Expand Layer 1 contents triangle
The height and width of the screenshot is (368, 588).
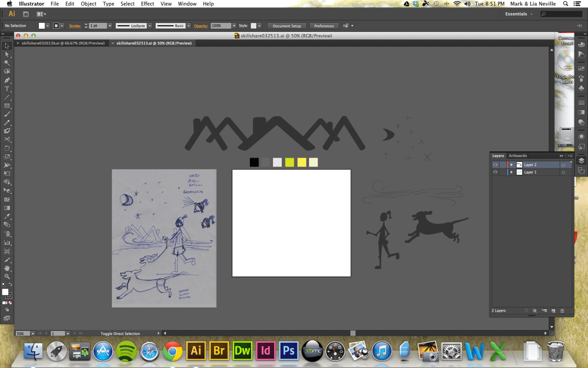(511, 172)
